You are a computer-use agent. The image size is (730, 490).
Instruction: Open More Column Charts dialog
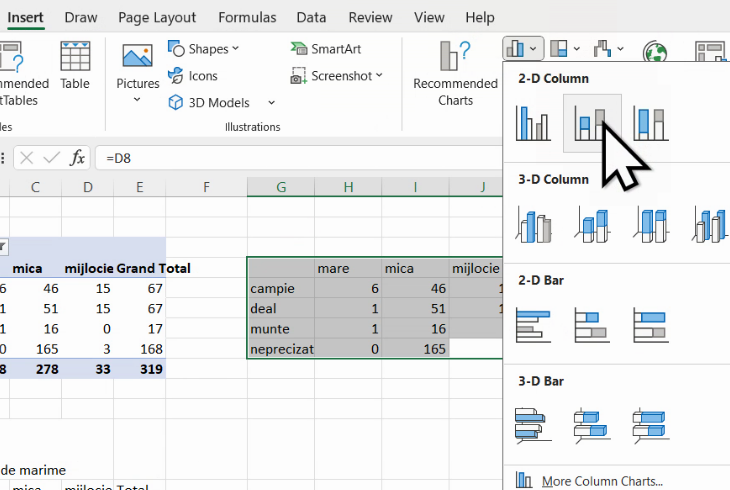pyautogui.click(x=601, y=481)
